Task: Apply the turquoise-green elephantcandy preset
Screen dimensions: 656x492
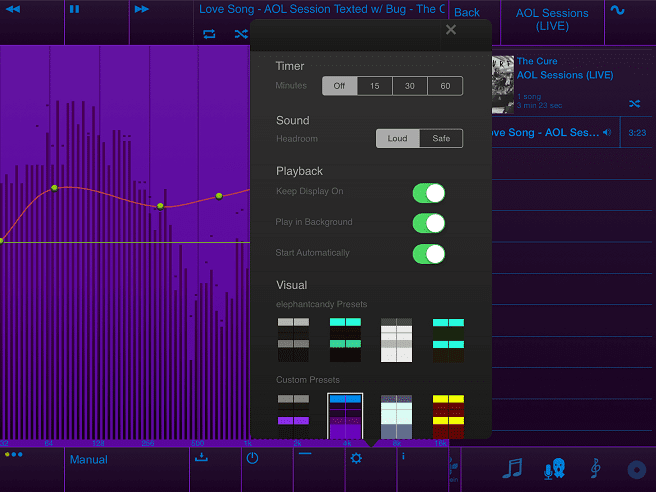Action: pyautogui.click(x=345, y=340)
